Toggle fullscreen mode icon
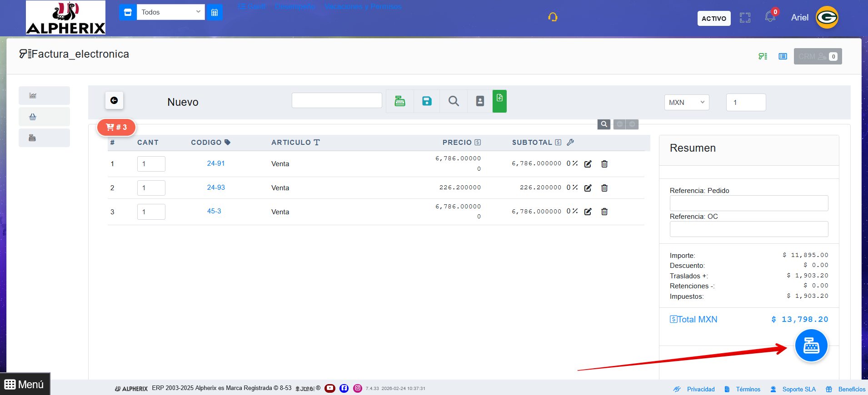 (x=745, y=18)
